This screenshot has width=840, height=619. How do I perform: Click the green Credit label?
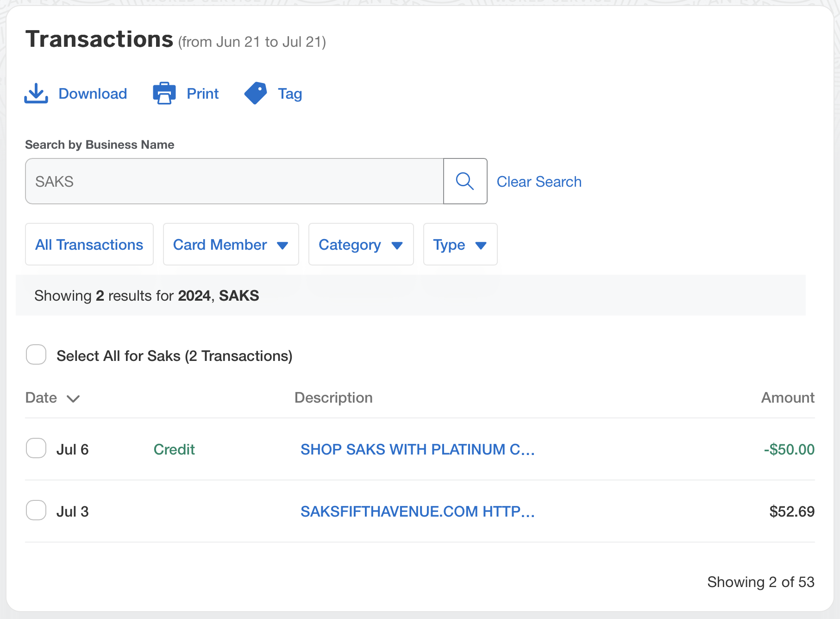click(x=174, y=449)
